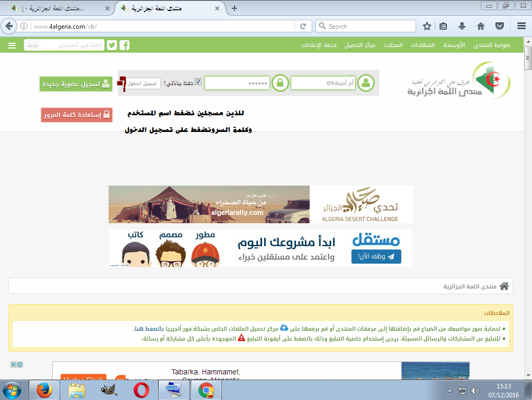The width and height of the screenshot is (532, 400).
Task: Click the تسجيل عضوية جديدة register button
Action: [x=76, y=83]
